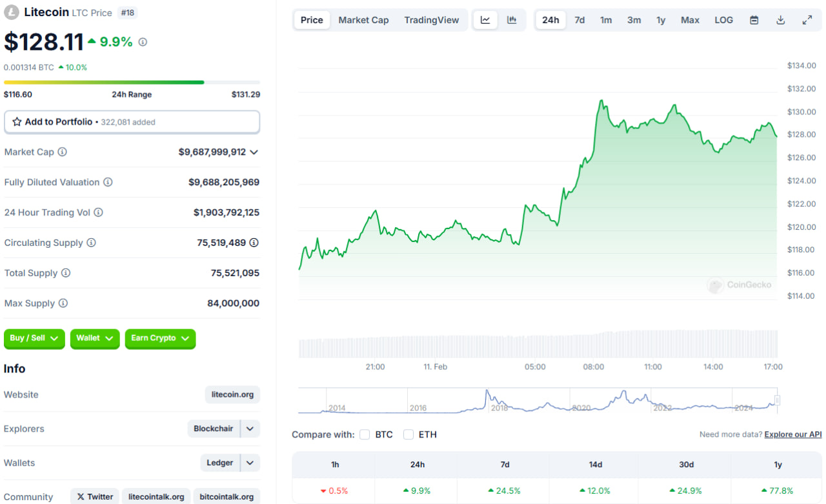Click the 30d change value 24.9%
Screen dimensions: 826x504
click(x=686, y=491)
